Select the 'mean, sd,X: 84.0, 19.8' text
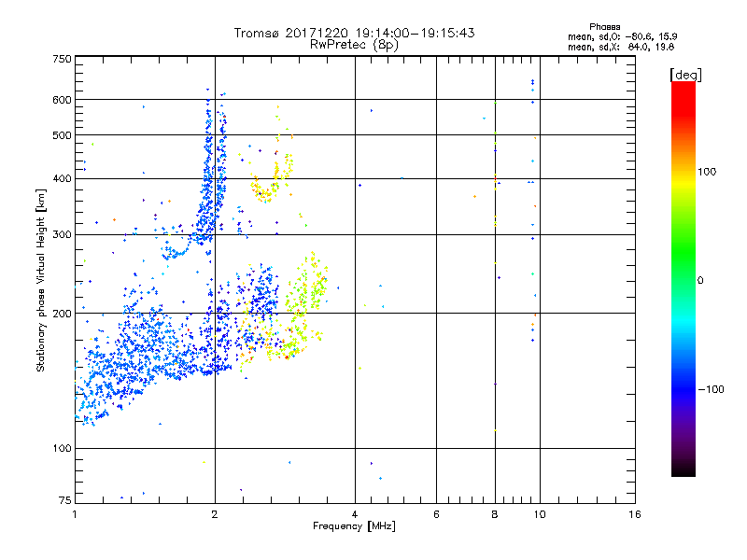This screenshot has width=747, height=560. tap(621, 47)
